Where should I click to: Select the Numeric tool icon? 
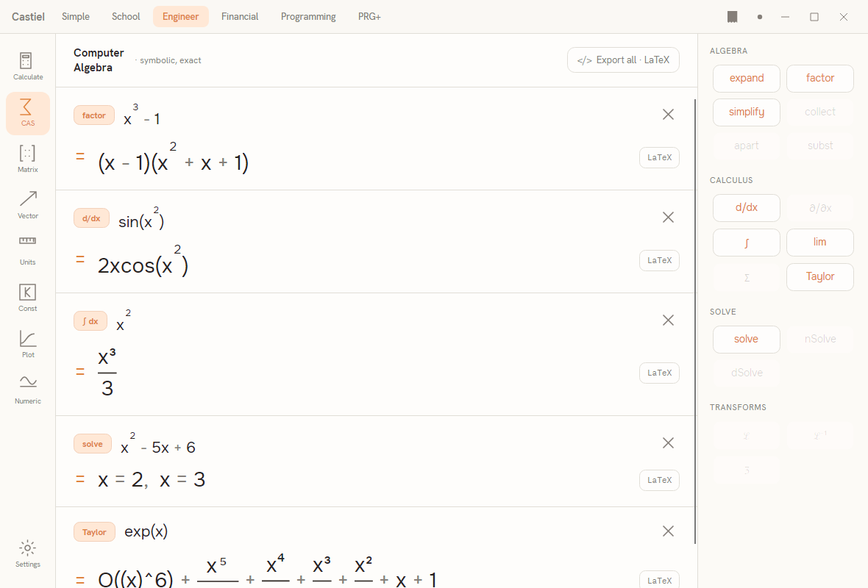[x=28, y=381]
